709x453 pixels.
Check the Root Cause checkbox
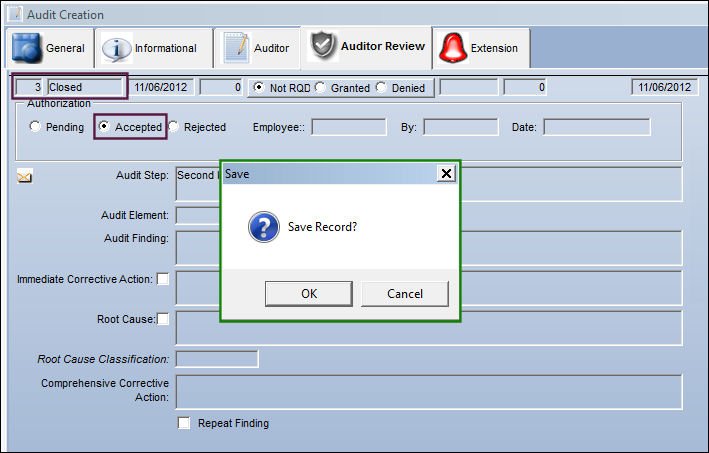(x=163, y=319)
